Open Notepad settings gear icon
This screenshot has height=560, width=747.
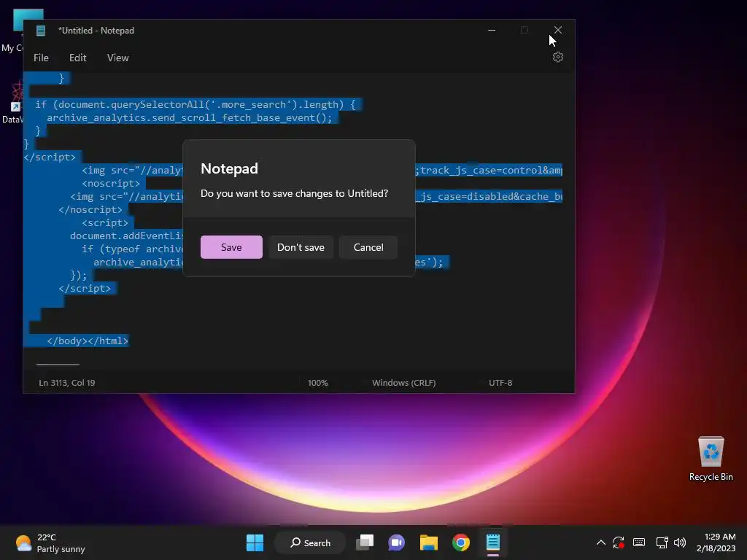point(558,57)
